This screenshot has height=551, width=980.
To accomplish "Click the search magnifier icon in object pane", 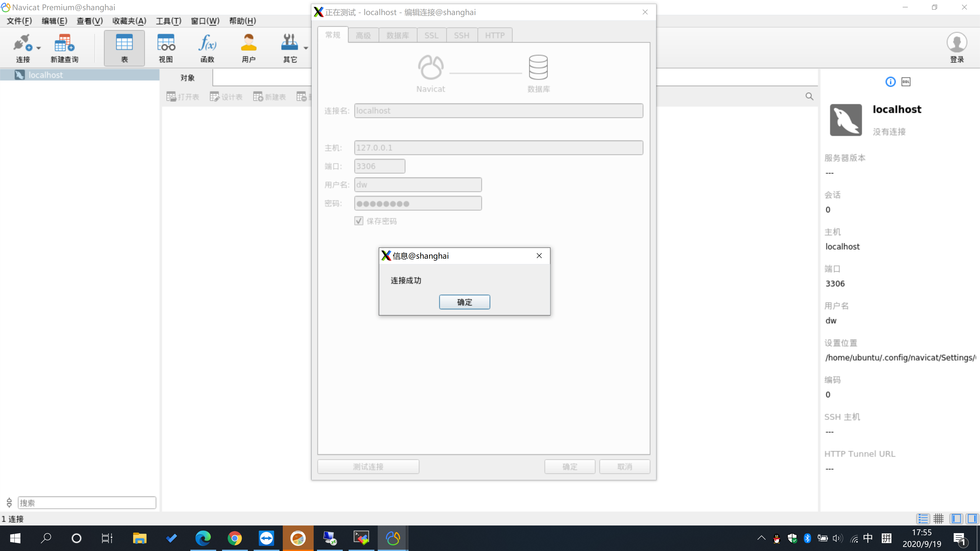I will tap(809, 97).
